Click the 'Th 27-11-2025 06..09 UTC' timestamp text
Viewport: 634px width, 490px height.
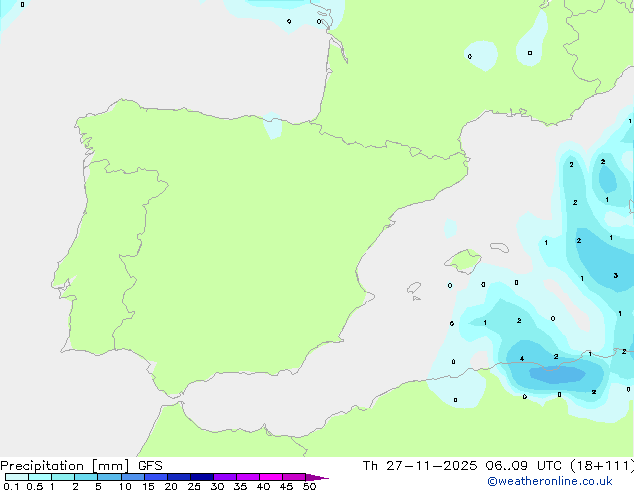(462, 466)
